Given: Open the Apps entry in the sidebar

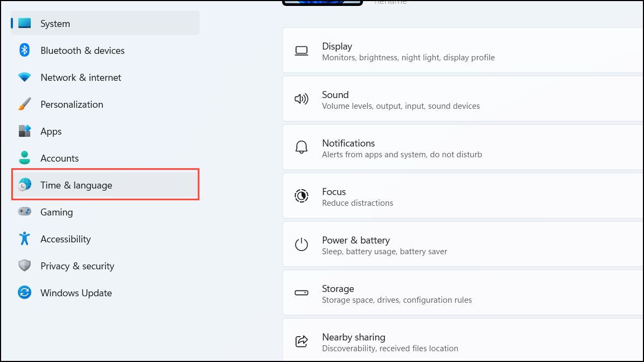Looking at the screenshot, I should [51, 131].
